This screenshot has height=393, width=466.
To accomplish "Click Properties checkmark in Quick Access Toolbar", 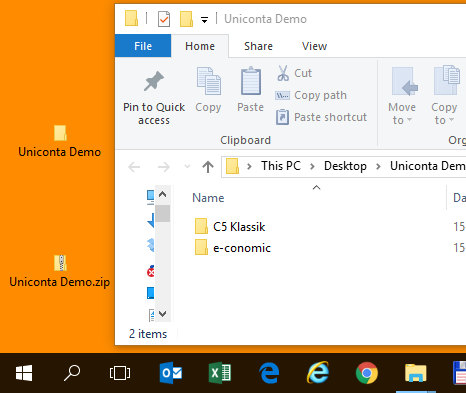I will click(x=164, y=19).
